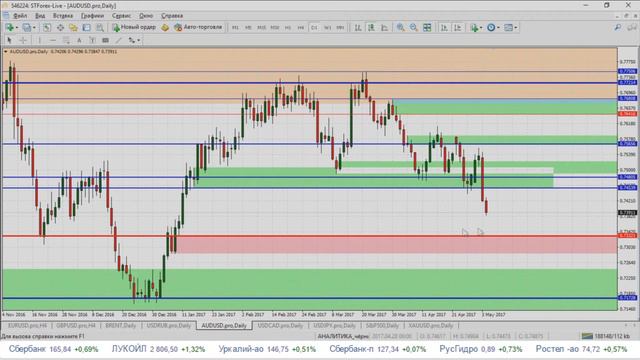Select the candlestick chart type icon
Screen dimensions: 640x360
click(371, 27)
